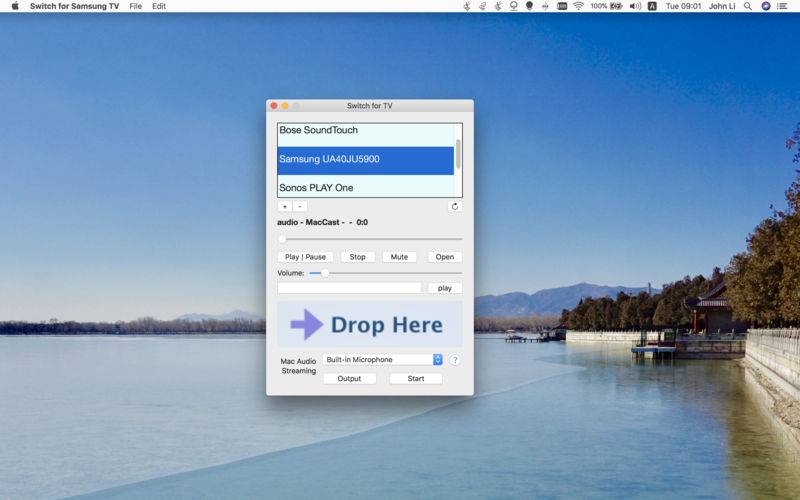Open the Built-in Microphone dropdown
This screenshot has height=500, width=800.
point(382,360)
